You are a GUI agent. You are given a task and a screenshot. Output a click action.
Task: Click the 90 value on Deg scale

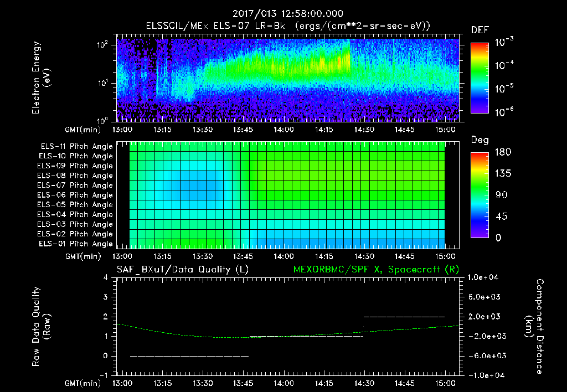pos(502,195)
